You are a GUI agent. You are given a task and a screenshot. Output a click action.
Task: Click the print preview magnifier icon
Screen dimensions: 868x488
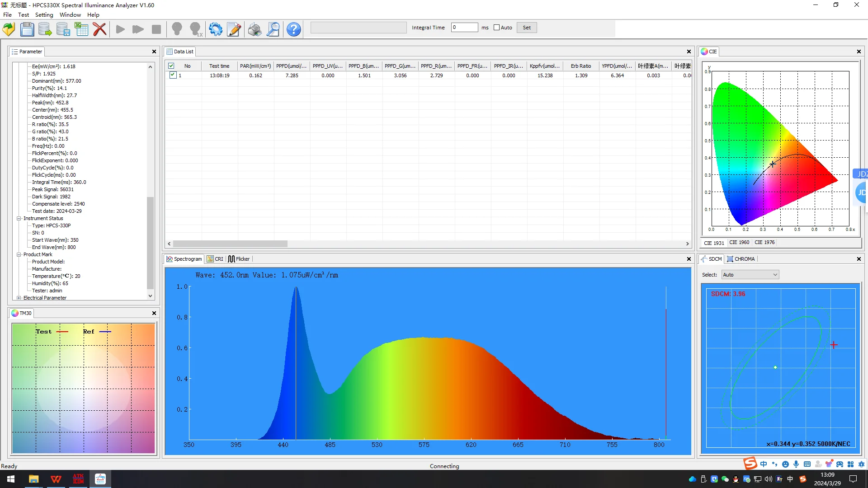coord(273,29)
